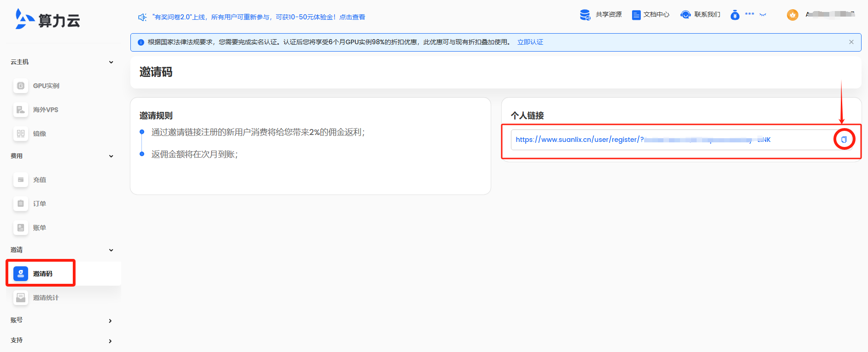Image resolution: width=868 pixels, height=352 pixels.
Task: Open 账单 in the sidebar
Action: [x=40, y=228]
